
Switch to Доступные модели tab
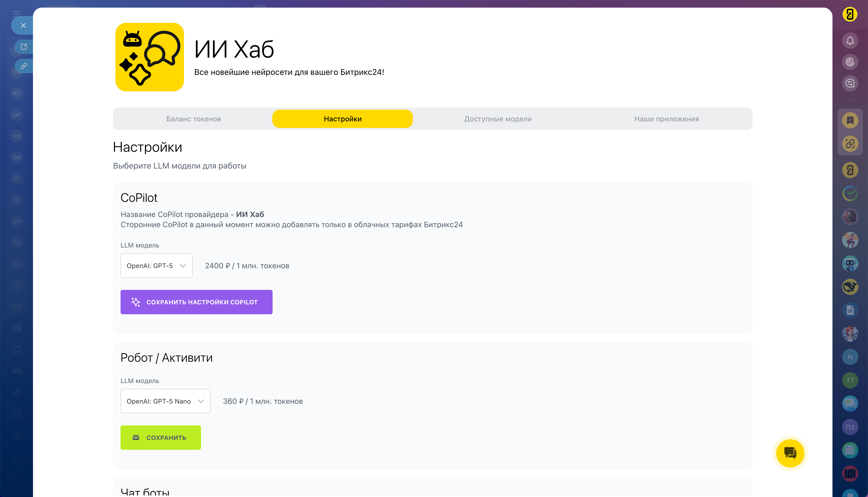pyautogui.click(x=498, y=119)
